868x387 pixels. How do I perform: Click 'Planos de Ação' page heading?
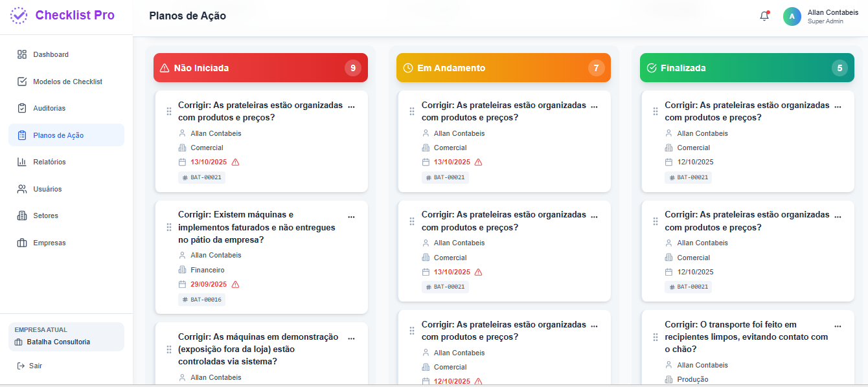pyautogui.click(x=188, y=16)
